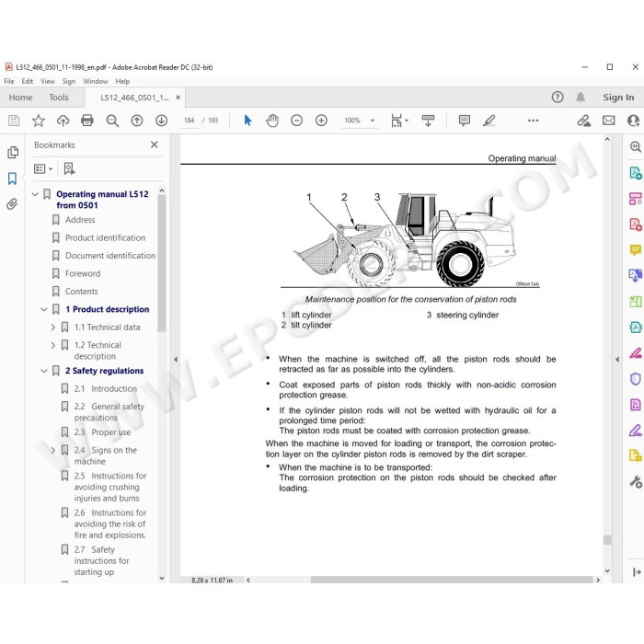
Task: Open 2.1 Introduction bookmark
Action: (x=106, y=388)
